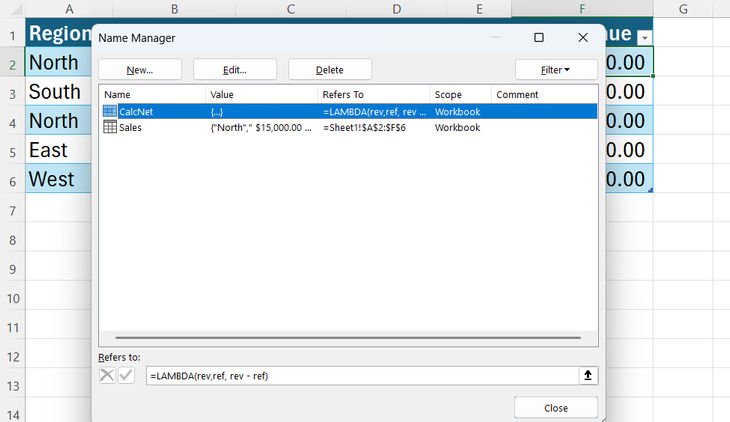Click inside the Refers to formula field
Image resolution: width=730 pixels, height=422 pixels.
(x=362, y=375)
